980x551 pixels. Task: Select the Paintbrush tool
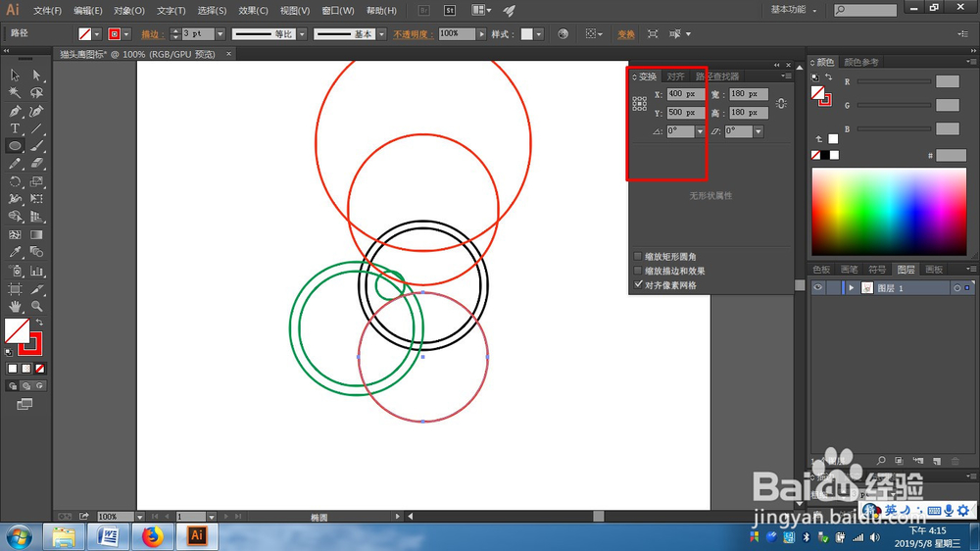click(36, 146)
